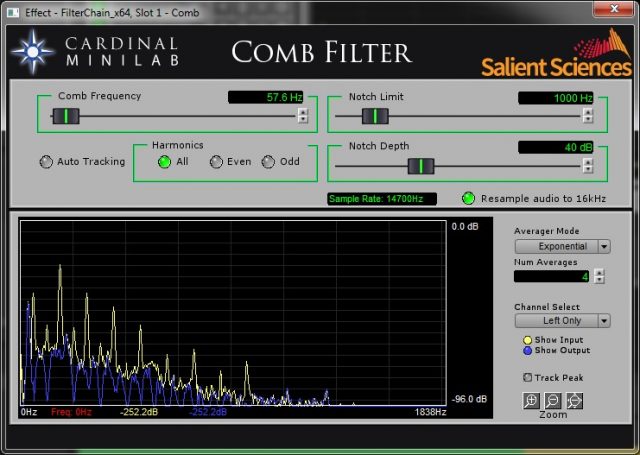Click the Notch Limit 1000 Hz value field

[556, 98]
